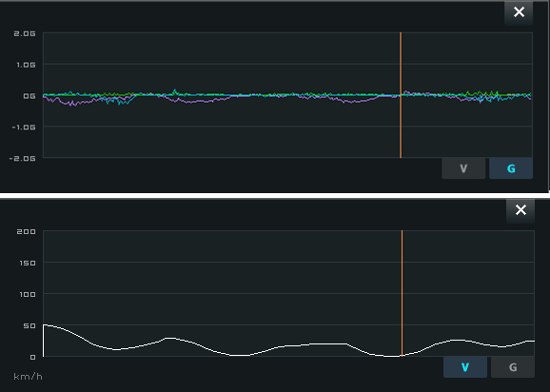Click the 2.0G axis label

pyautogui.click(x=25, y=33)
